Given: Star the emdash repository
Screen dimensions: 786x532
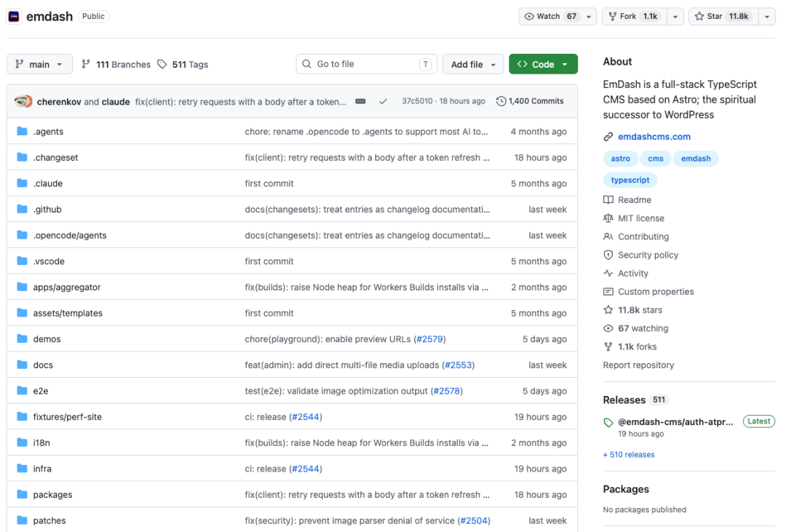Looking at the screenshot, I should coord(724,17).
